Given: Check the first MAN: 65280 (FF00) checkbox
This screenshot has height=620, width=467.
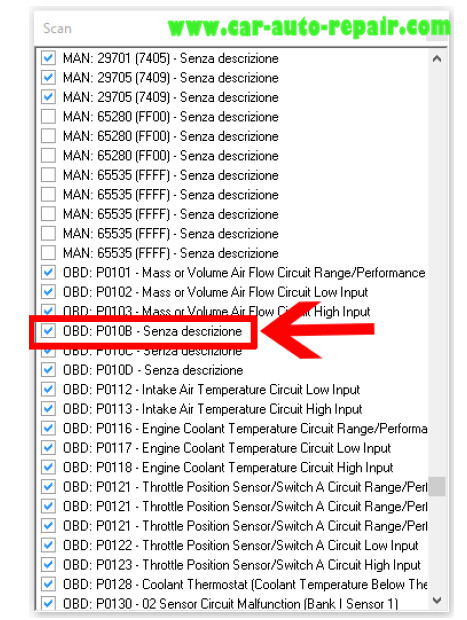Looking at the screenshot, I should 48,116.
